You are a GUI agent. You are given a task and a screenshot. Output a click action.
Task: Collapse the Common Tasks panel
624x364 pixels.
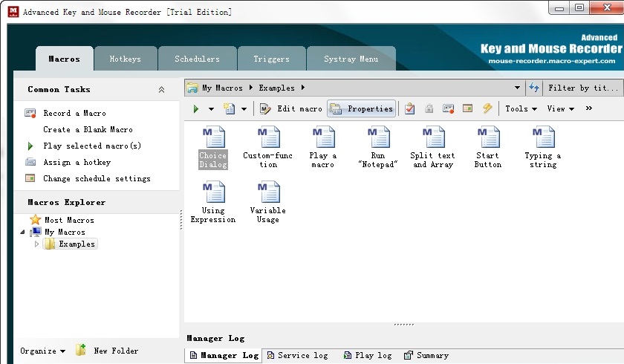[x=161, y=89]
